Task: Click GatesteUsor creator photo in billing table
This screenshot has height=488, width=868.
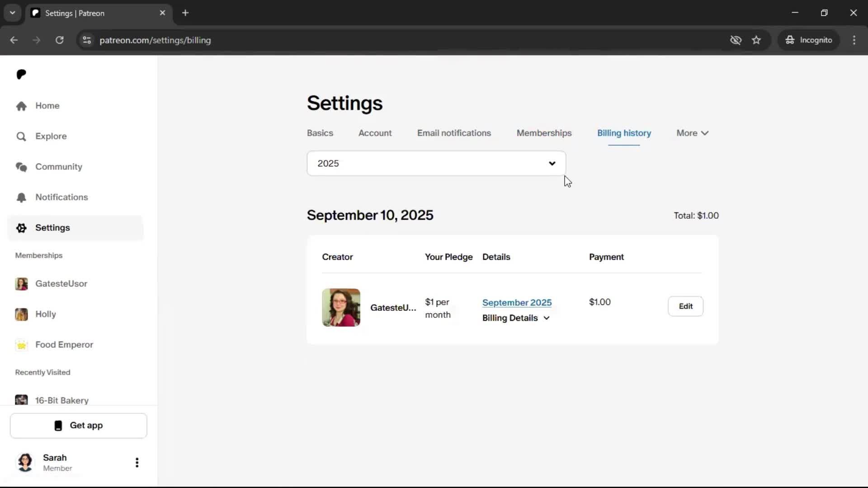Action: (x=341, y=308)
